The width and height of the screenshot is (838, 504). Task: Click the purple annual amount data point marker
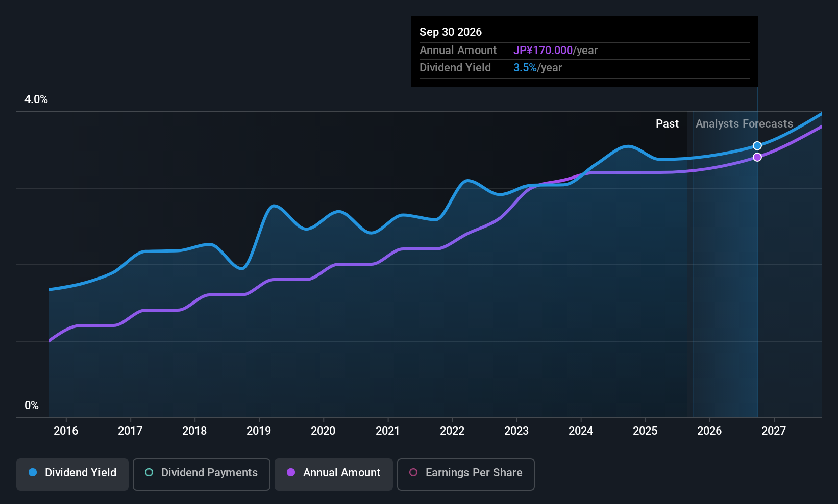tap(757, 157)
